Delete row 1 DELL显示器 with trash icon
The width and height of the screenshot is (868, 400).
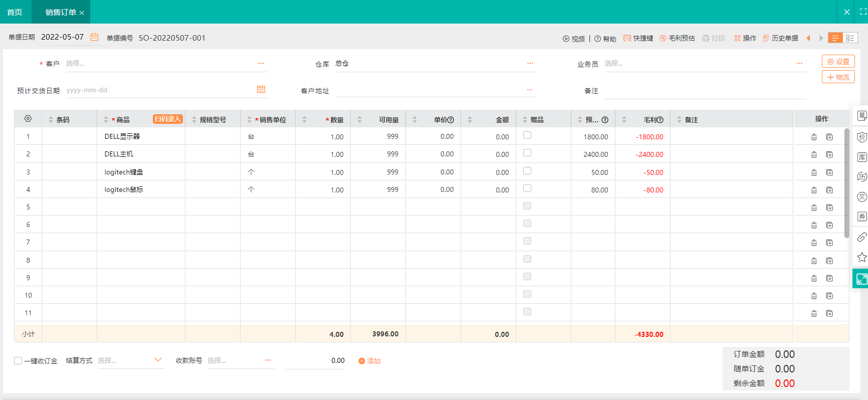click(814, 137)
